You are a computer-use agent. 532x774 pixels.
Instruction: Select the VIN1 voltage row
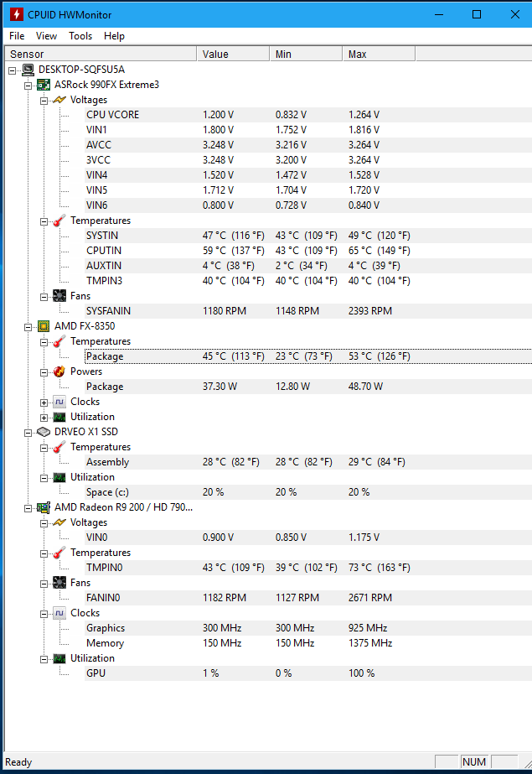[308, 130]
